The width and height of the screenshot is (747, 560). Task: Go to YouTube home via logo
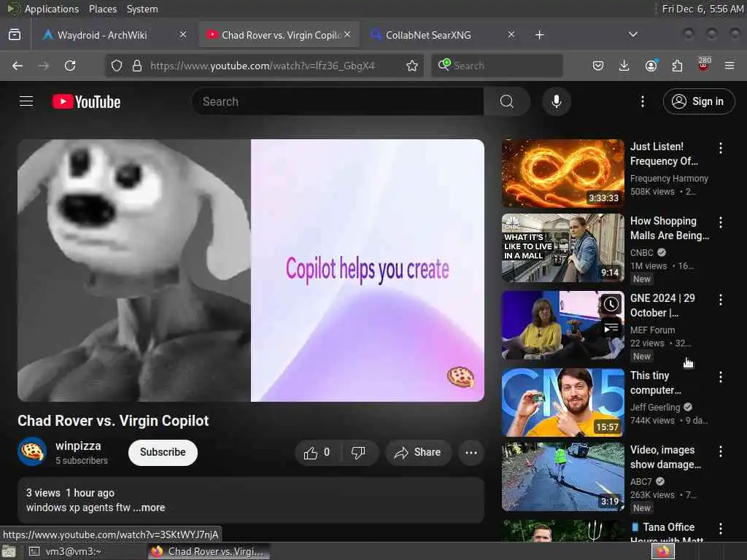pyautogui.click(x=86, y=101)
